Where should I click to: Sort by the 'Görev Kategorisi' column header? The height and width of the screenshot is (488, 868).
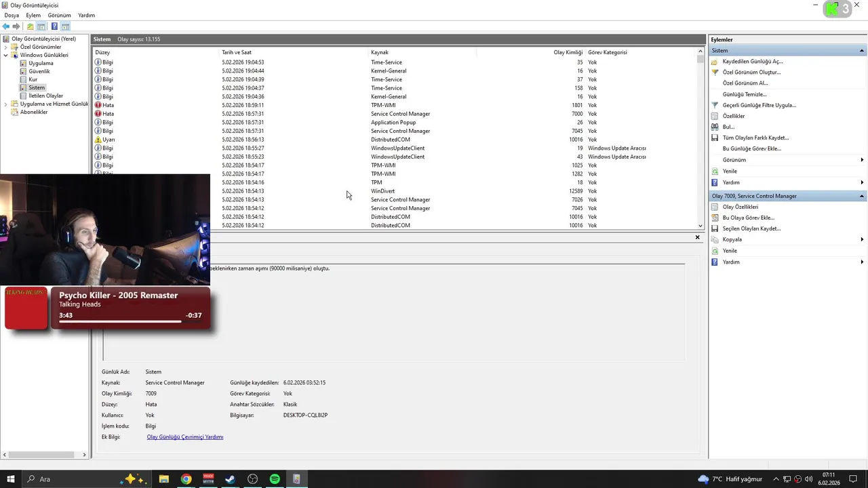click(x=641, y=52)
